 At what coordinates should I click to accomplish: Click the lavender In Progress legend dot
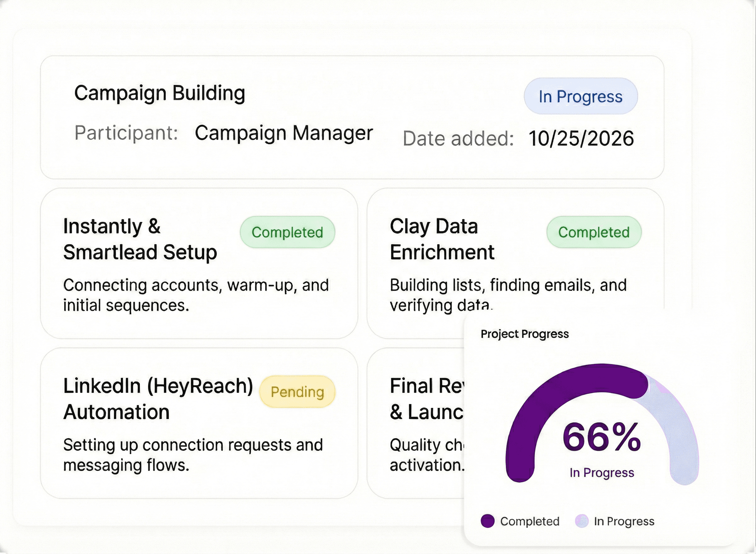pyautogui.click(x=583, y=521)
